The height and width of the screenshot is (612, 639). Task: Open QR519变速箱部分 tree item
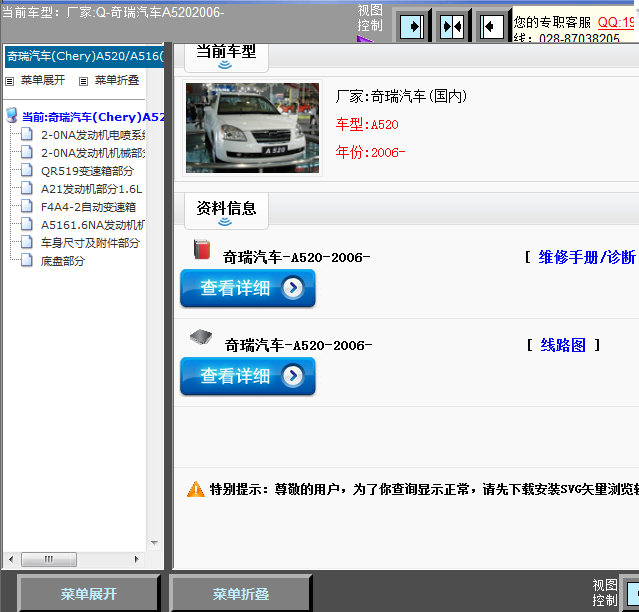tap(87, 171)
